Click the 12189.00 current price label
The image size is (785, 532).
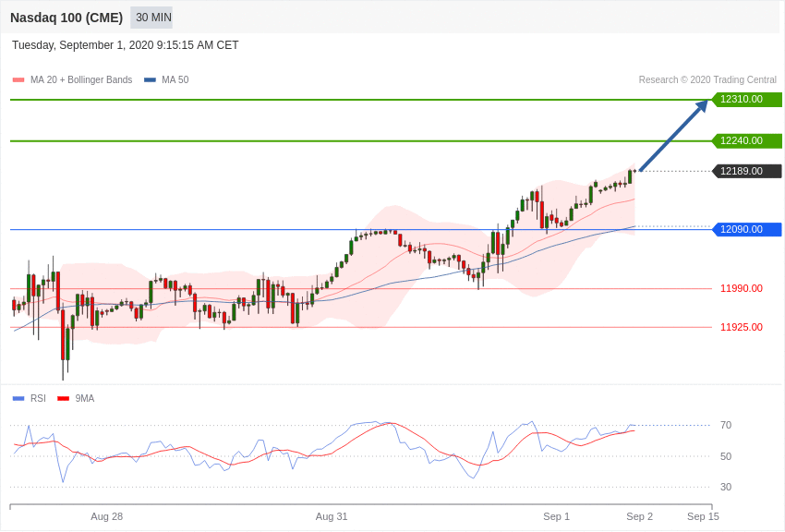(x=746, y=171)
